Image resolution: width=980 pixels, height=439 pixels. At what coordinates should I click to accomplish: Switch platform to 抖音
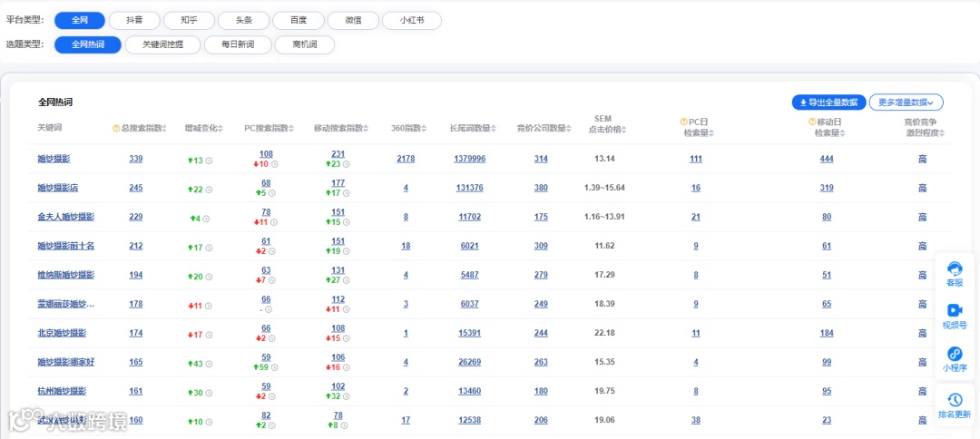pyautogui.click(x=133, y=21)
